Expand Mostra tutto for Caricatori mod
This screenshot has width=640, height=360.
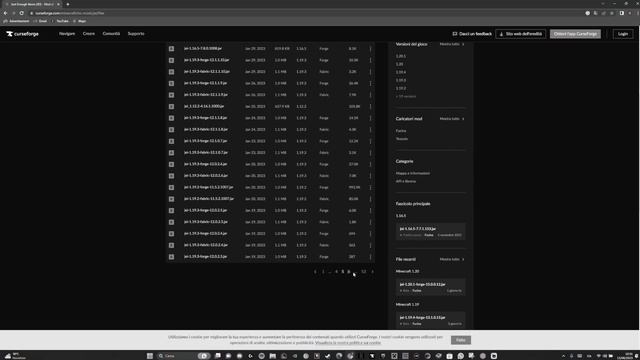[x=452, y=119]
